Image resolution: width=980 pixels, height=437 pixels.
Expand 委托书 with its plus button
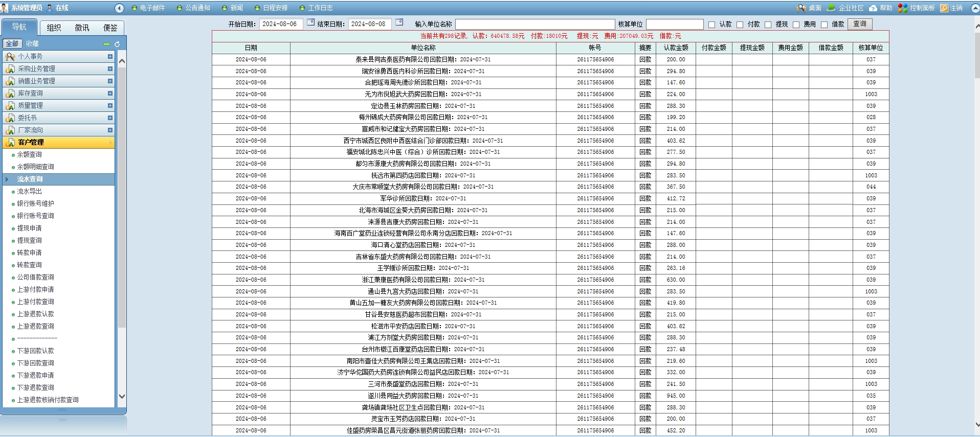click(110, 118)
